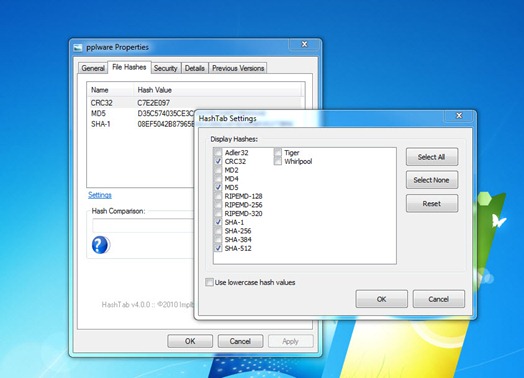Viewport: 524px width, 378px height.
Task: Close the HashTab Settings dialog
Action: 459,116
